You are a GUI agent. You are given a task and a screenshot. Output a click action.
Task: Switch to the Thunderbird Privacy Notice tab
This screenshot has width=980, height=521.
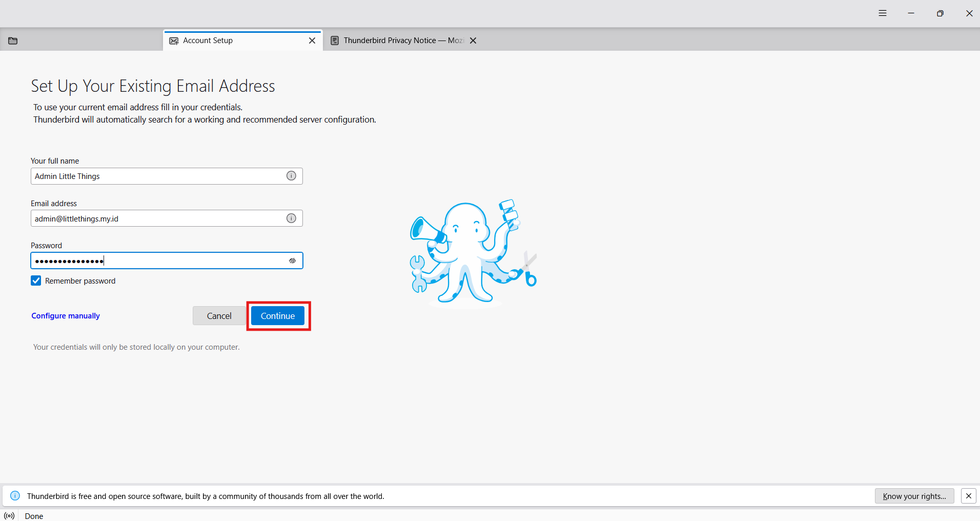tap(403, 41)
